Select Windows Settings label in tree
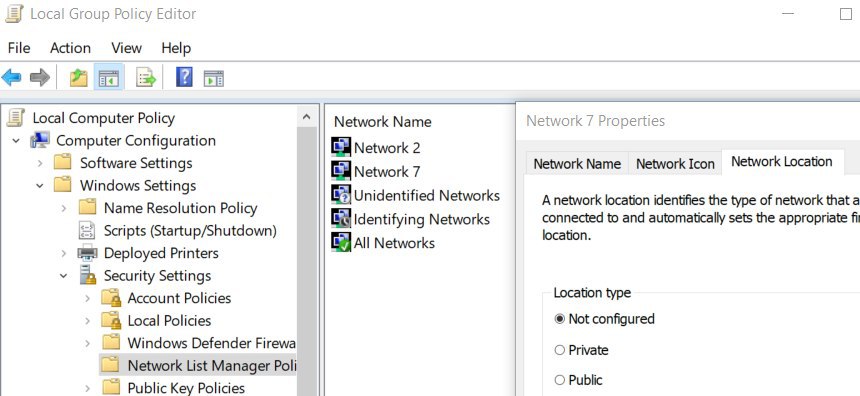This screenshot has height=396, width=860. [138, 185]
